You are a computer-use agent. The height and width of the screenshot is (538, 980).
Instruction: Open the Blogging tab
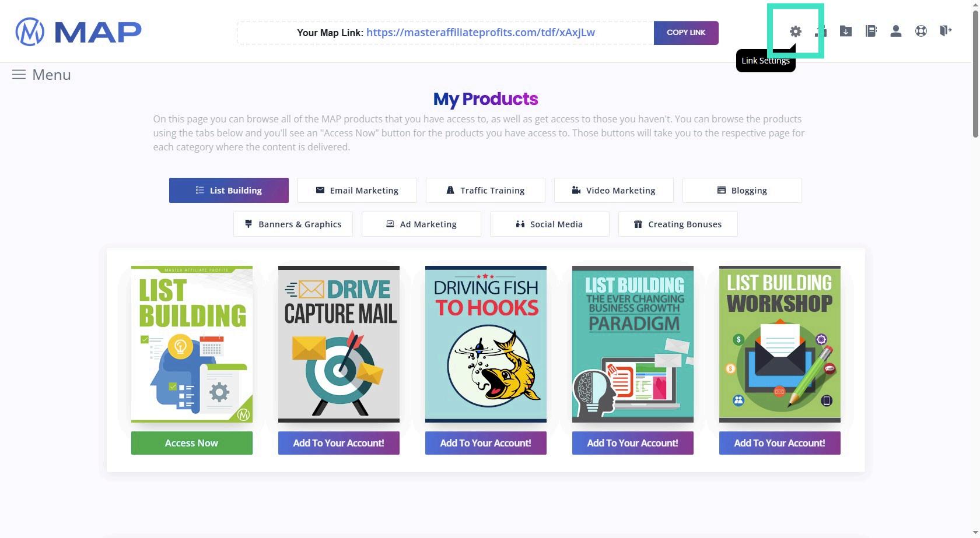(x=742, y=190)
